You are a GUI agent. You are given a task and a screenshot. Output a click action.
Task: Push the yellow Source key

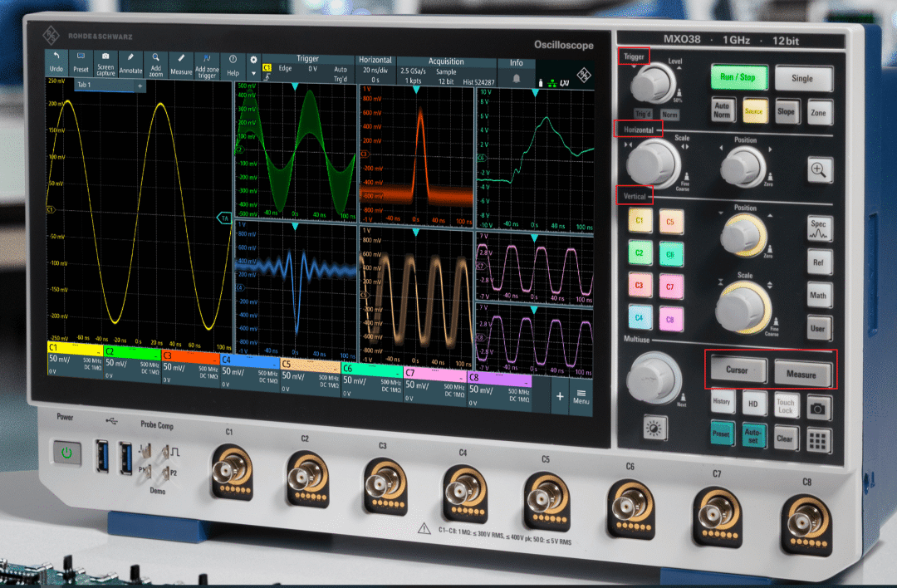click(x=753, y=111)
